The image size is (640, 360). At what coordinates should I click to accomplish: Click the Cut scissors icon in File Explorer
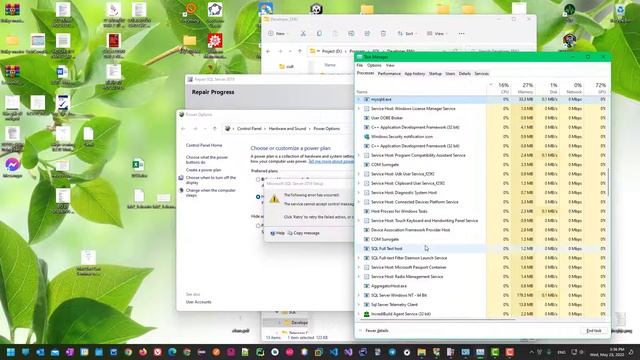click(303, 33)
